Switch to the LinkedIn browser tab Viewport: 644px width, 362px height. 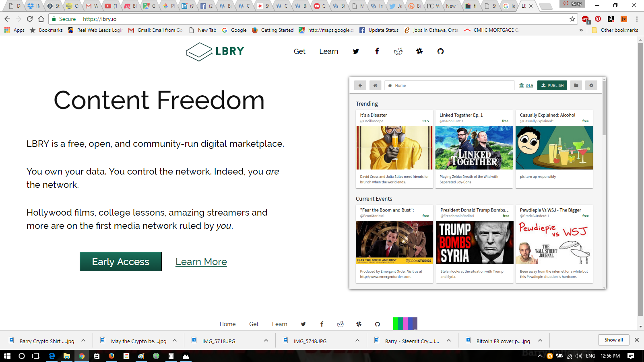point(187,6)
